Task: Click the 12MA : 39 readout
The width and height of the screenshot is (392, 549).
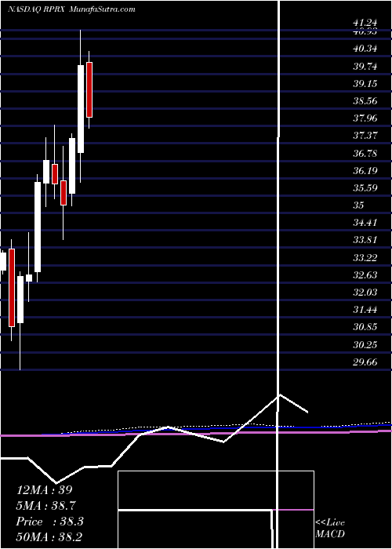Action: [45, 490]
